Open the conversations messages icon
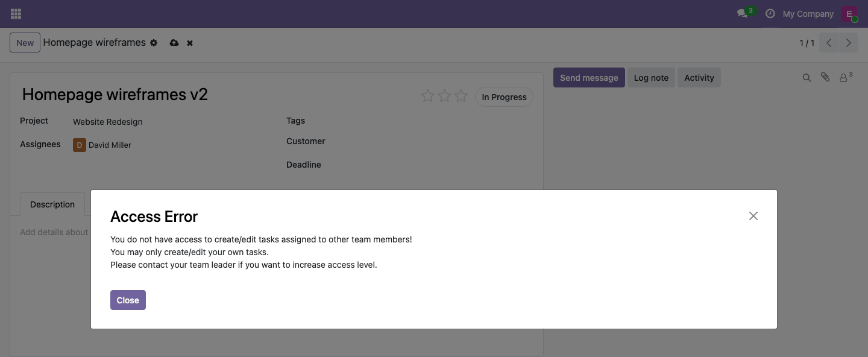868x357 pixels. (743, 13)
